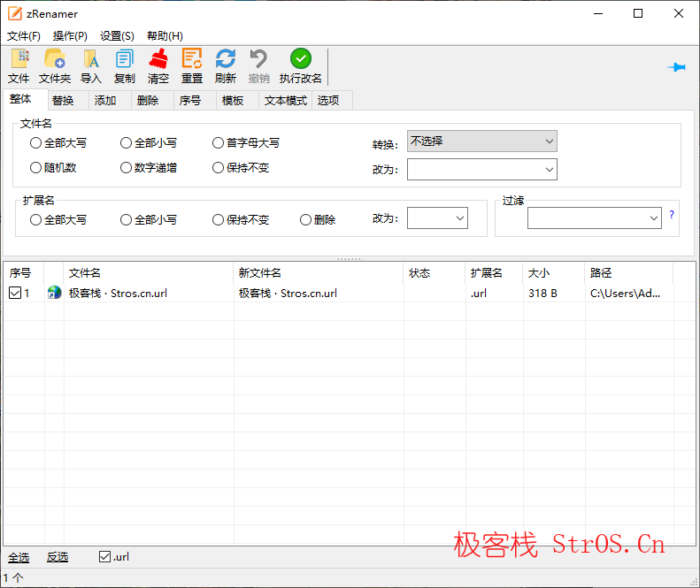Click the 序号 column header

coord(24,272)
